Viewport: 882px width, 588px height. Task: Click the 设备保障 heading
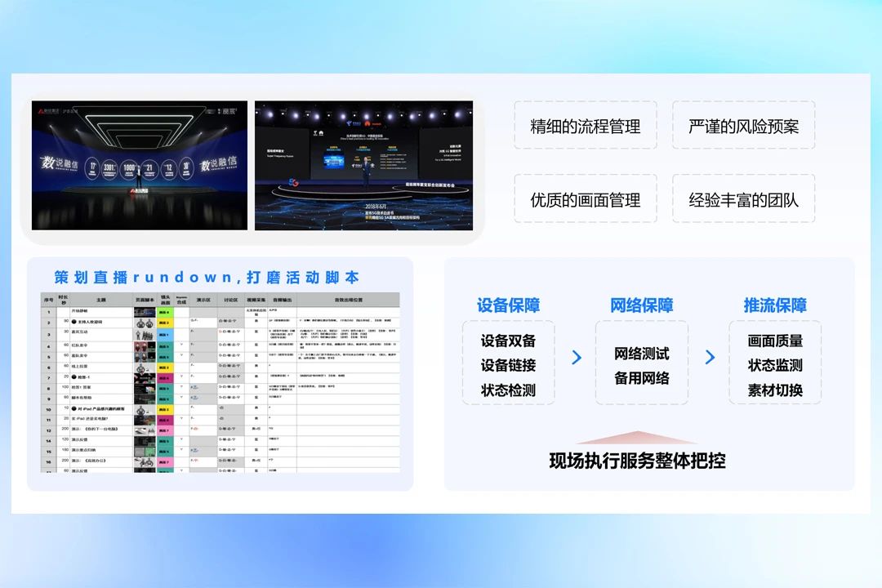pyautogui.click(x=508, y=305)
